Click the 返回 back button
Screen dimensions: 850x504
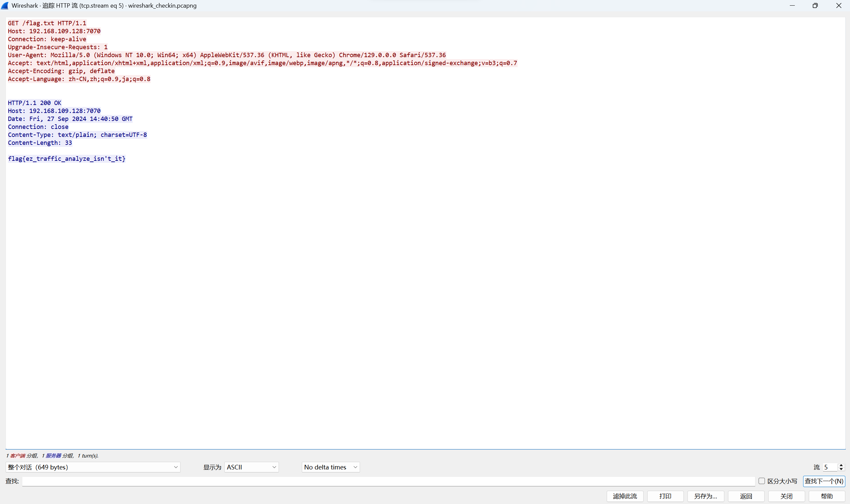746,496
